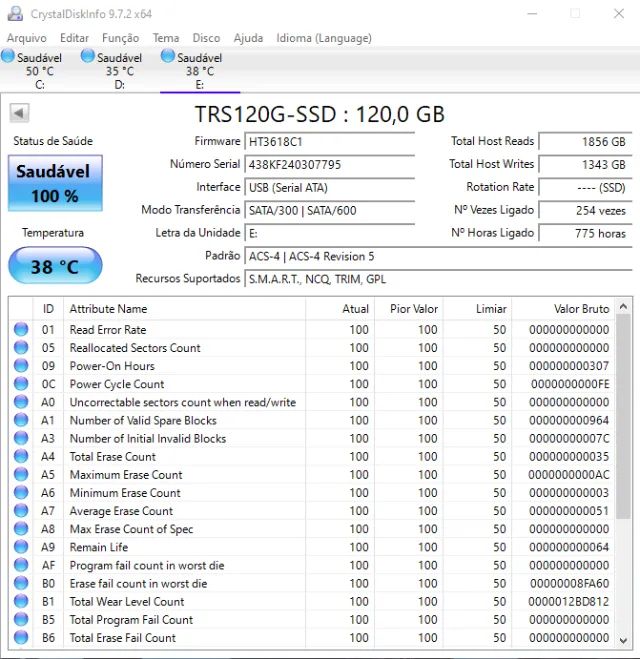
Task: Click the status orb for Average Erase Count
Action: [x=21, y=510]
